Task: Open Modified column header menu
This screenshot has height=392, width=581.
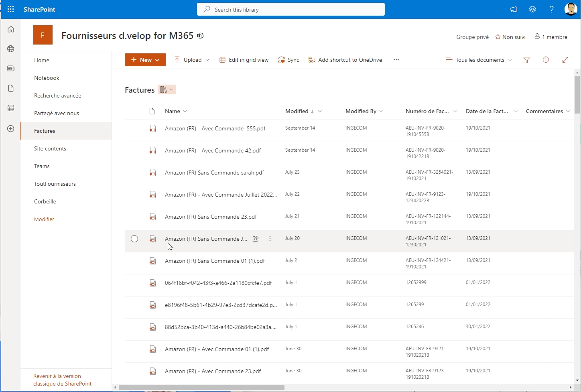Action: tap(303, 111)
